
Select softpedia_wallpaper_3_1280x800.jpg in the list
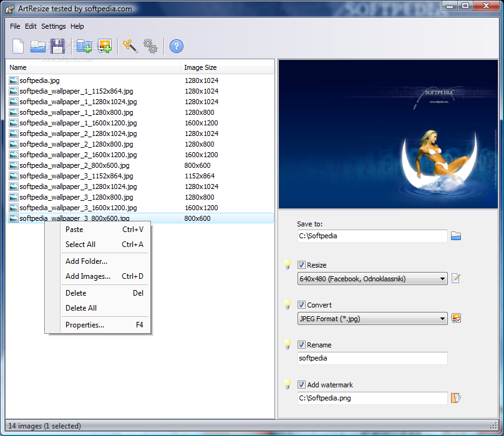pyautogui.click(x=76, y=198)
